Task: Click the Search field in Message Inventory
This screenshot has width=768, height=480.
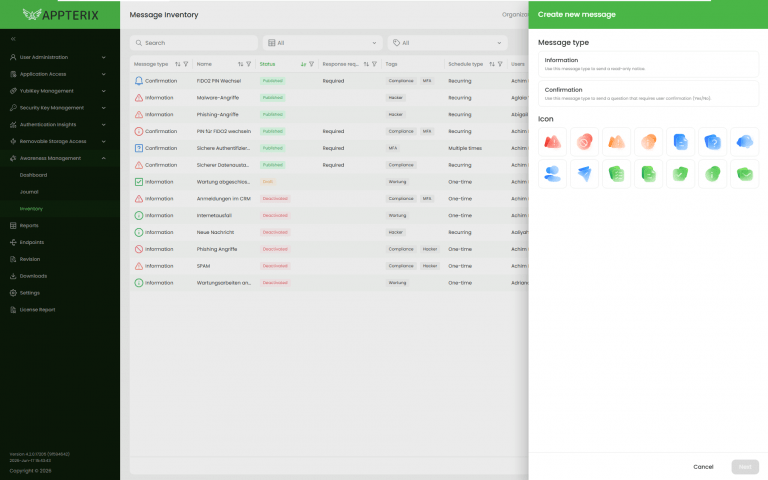Action: (x=194, y=43)
